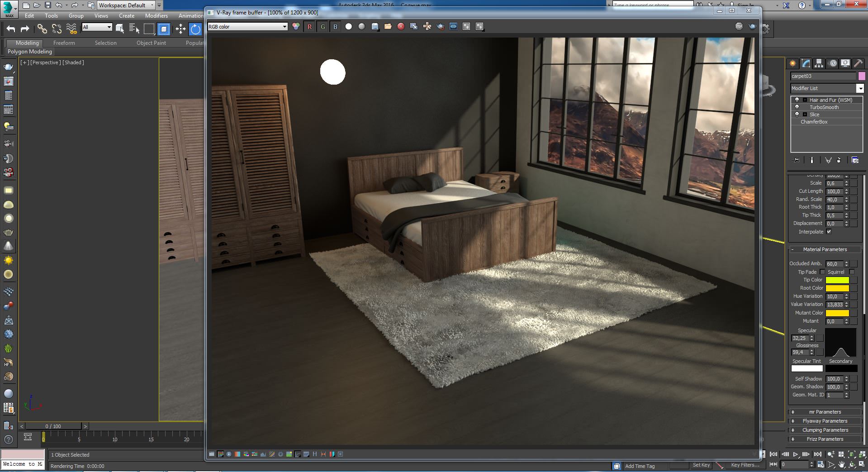Screen dimensions: 868x472
Task: Click the pink object color swatch
Action: point(862,76)
